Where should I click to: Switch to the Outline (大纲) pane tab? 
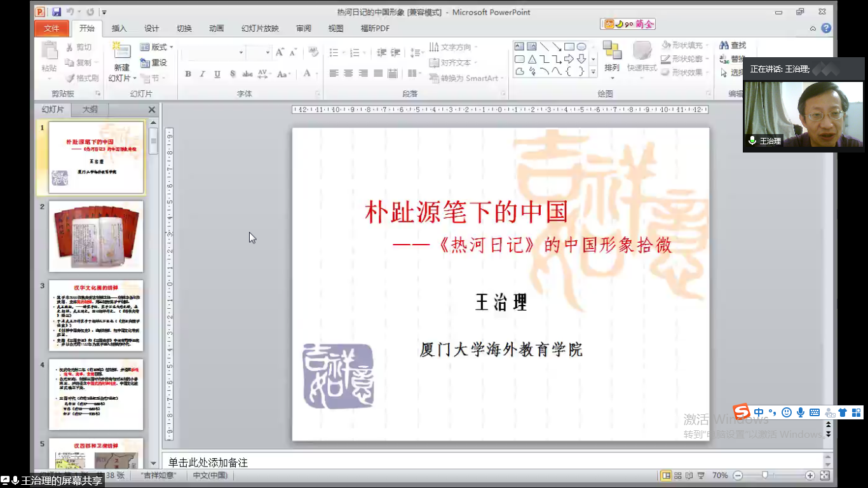pos(90,109)
